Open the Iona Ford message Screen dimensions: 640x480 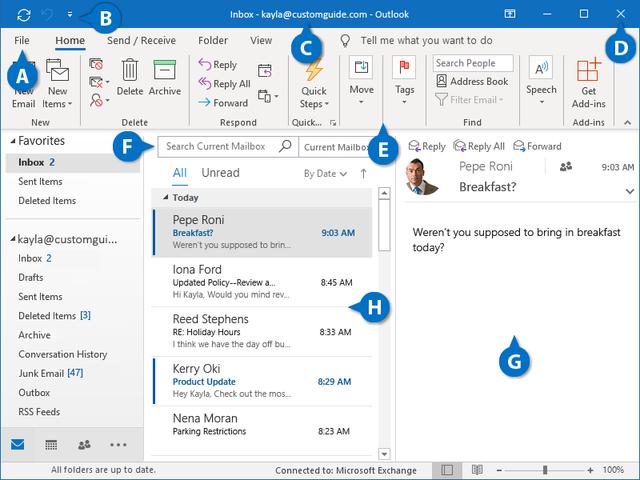coord(262,282)
